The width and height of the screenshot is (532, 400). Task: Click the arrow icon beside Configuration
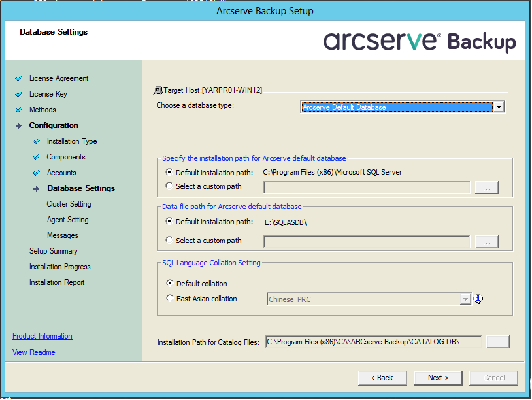coord(18,125)
